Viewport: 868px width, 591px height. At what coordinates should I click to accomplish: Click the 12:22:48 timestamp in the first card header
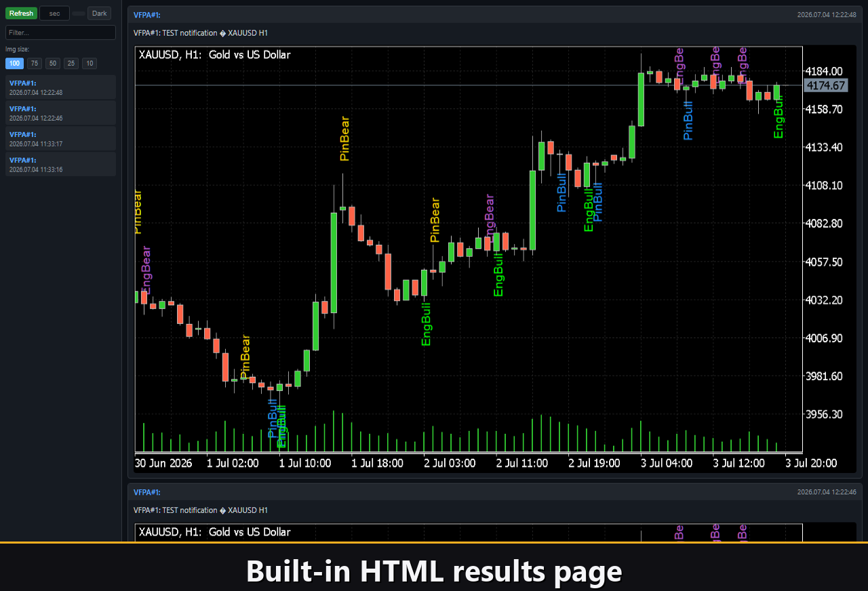[x=827, y=15]
